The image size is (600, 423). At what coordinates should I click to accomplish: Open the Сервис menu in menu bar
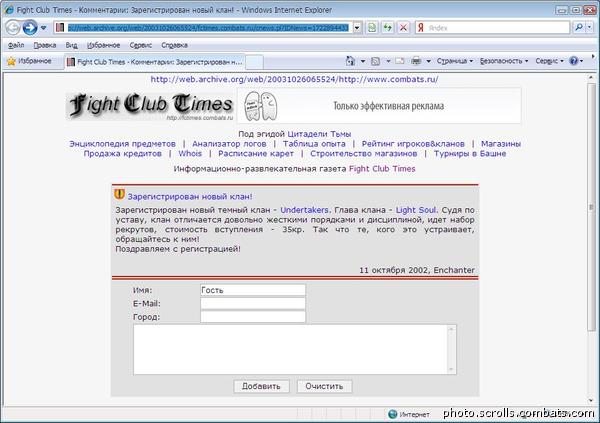coord(140,45)
